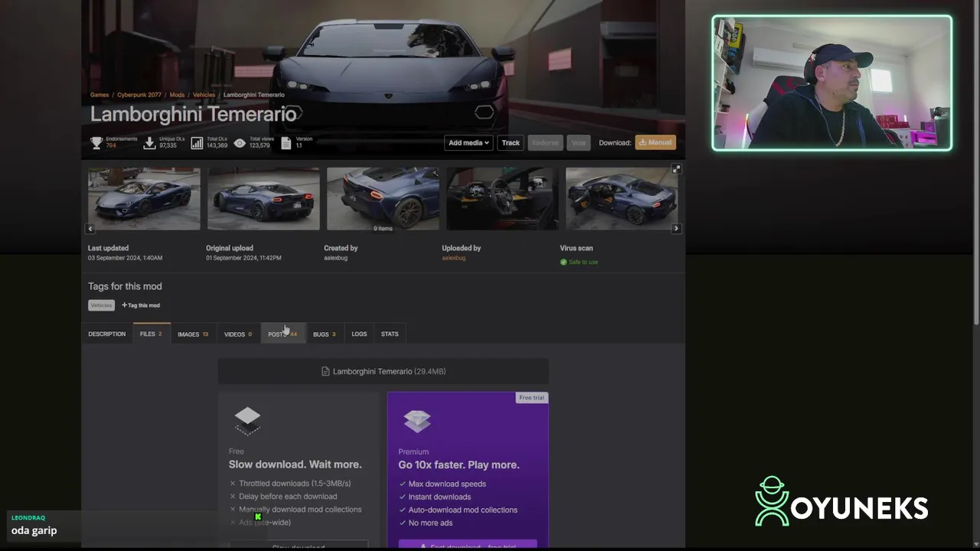The width and height of the screenshot is (980, 551).
Task: Click the streamer webcam overlay
Action: (x=832, y=83)
